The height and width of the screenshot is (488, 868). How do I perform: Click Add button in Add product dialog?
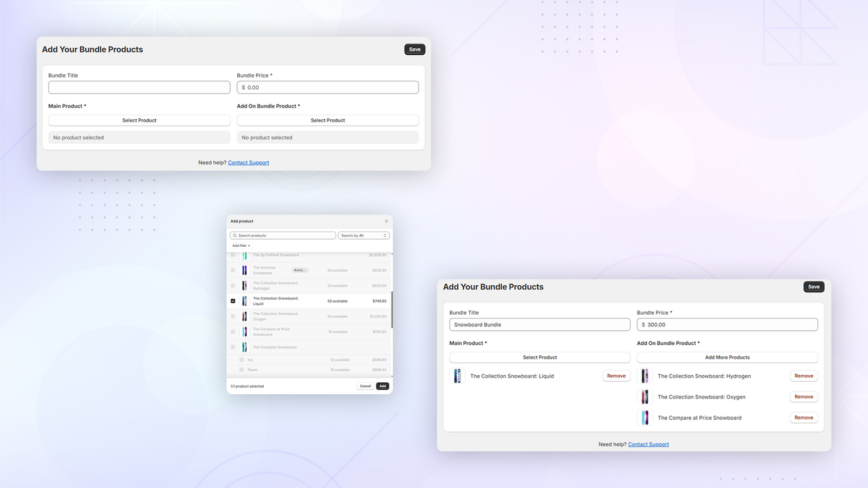[x=382, y=386]
